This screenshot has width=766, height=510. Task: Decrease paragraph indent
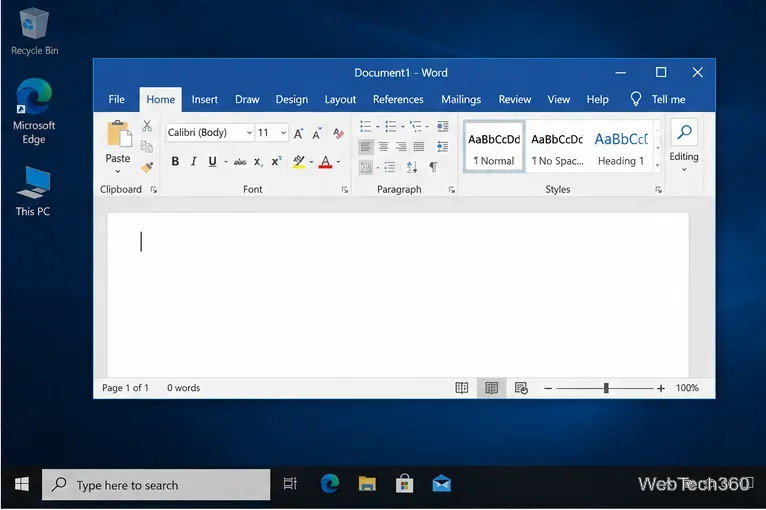pyautogui.click(x=443, y=127)
